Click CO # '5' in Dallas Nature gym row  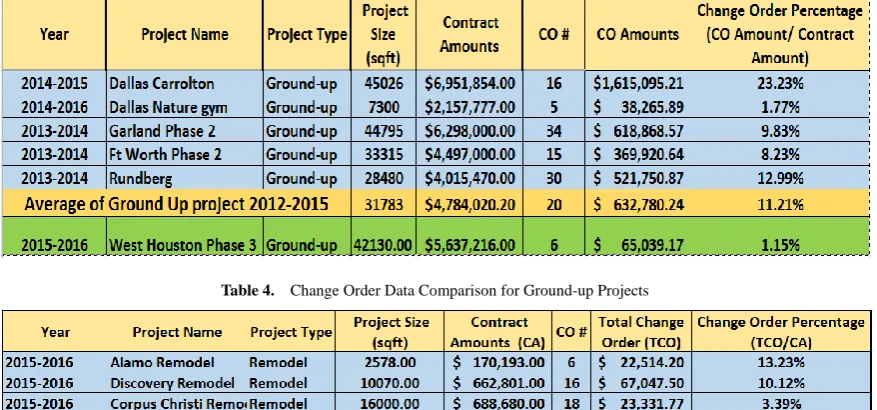[x=554, y=107]
